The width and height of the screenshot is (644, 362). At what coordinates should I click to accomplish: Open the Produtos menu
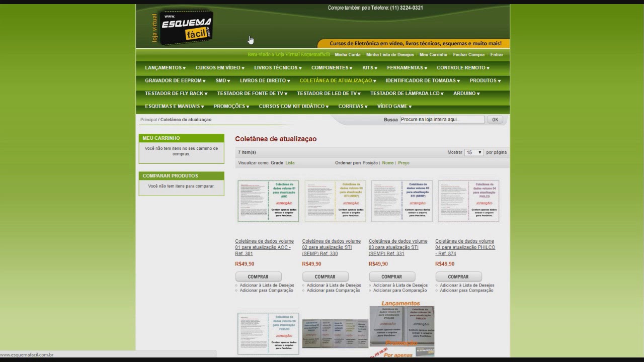click(x=485, y=80)
